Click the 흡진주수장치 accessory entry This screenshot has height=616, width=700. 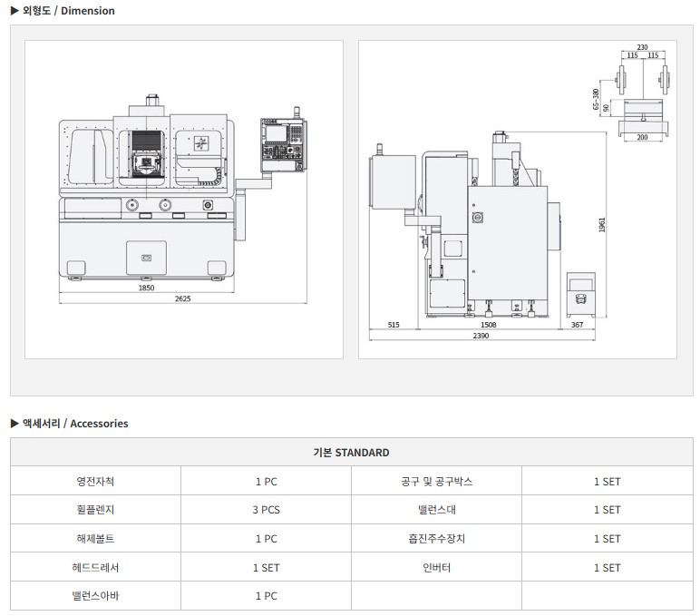(x=436, y=539)
